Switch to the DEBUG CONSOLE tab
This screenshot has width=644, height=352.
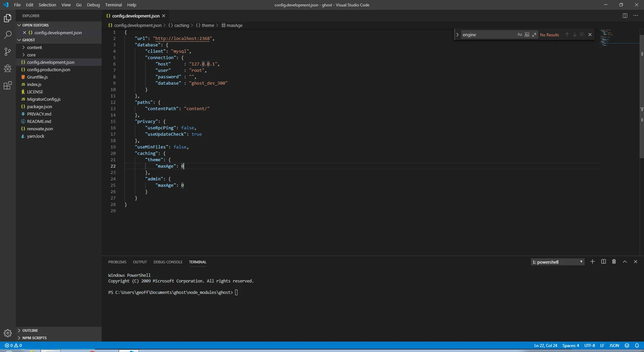click(x=168, y=262)
